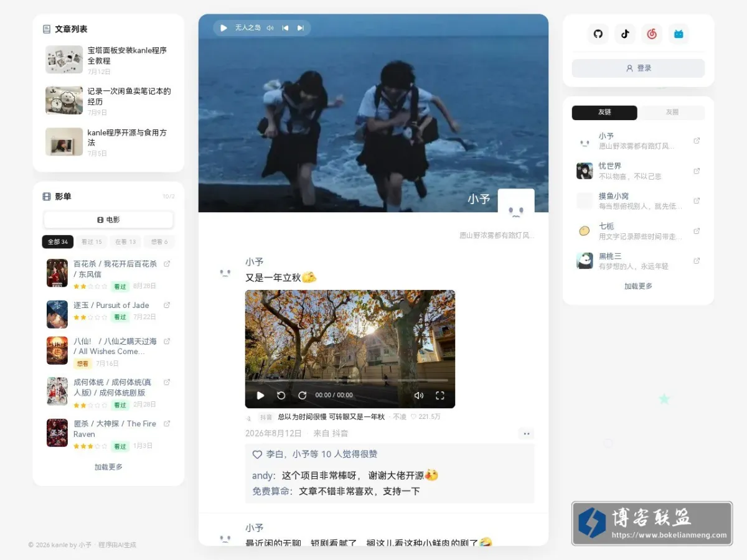Mute the music player volume icon
Viewport: 747px width, 560px height.
pyautogui.click(x=270, y=28)
